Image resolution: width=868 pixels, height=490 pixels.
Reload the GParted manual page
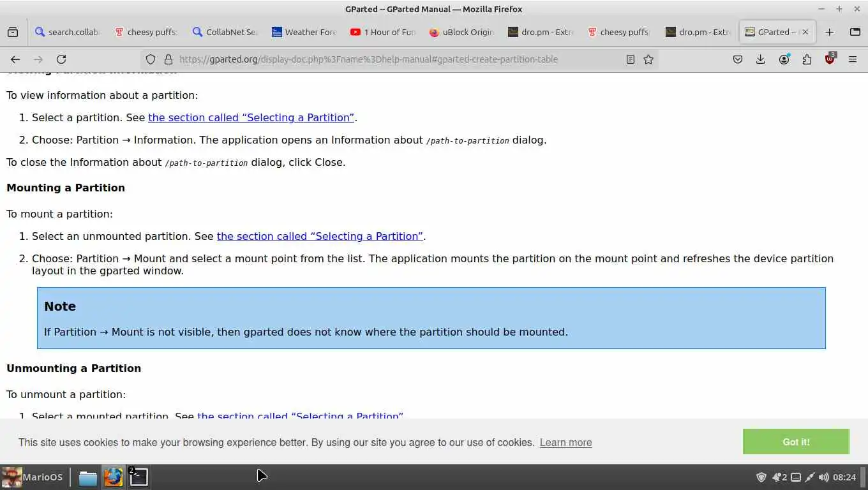pos(61,59)
